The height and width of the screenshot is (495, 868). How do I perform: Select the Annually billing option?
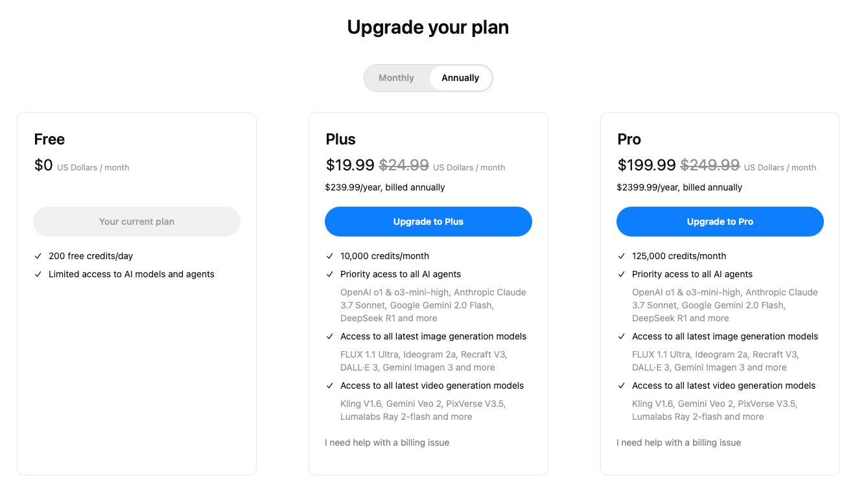click(460, 78)
